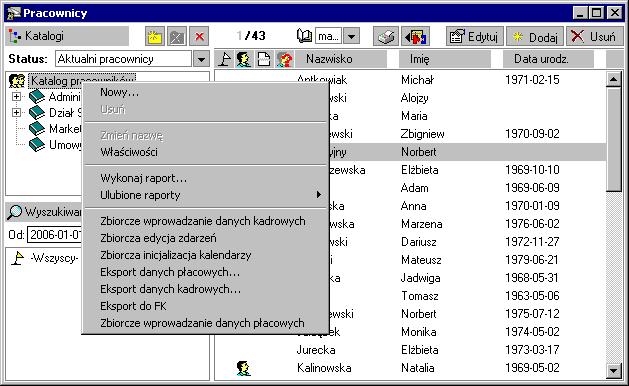Sort by Imię column header

444,59
